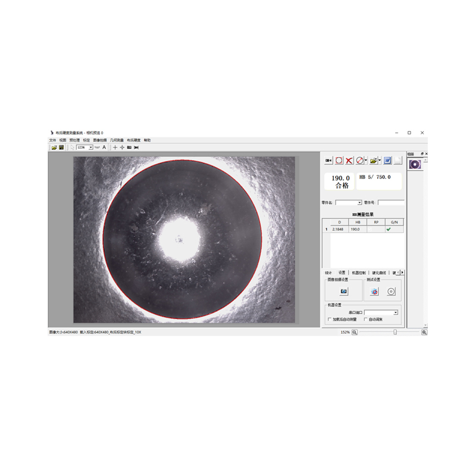
Task: Close the album panel with X icon
Action: [x=426, y=154]
